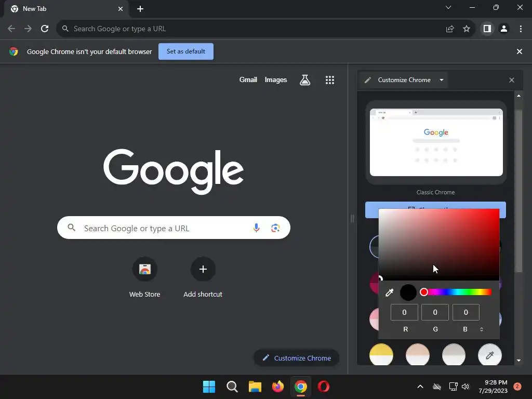
Task: Open the volume control in system tray
Action: (465, 387)
